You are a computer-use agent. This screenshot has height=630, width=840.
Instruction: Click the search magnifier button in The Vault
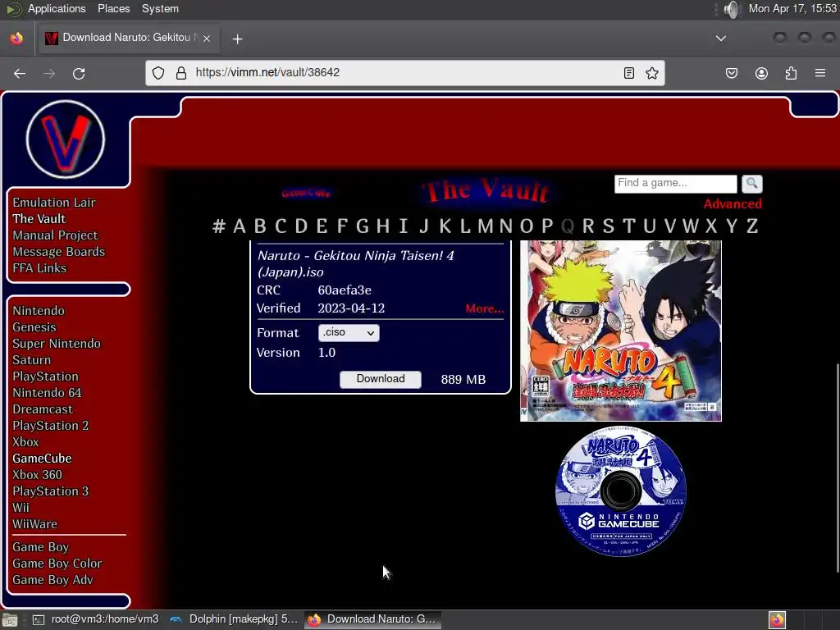[x=751, y=184]
